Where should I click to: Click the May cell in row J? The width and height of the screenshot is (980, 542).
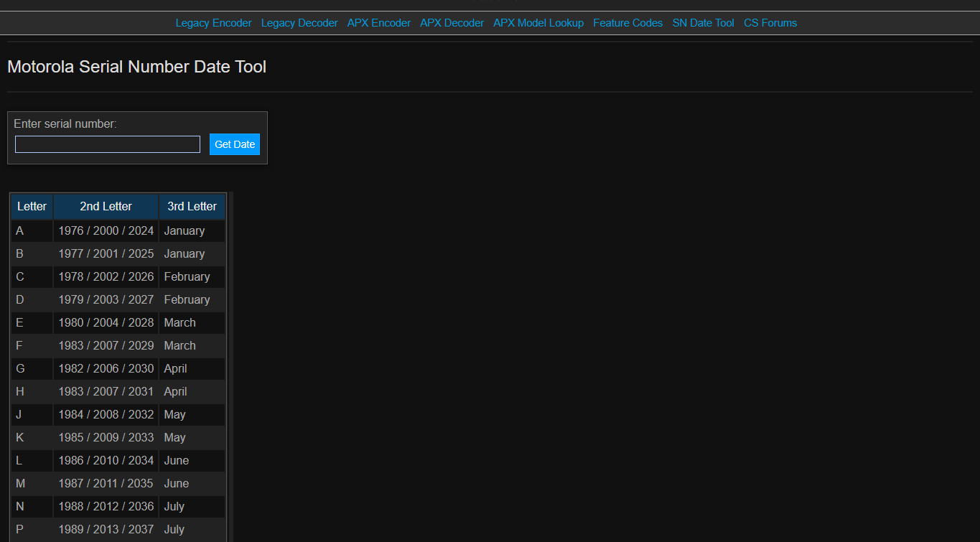point(192,415)
